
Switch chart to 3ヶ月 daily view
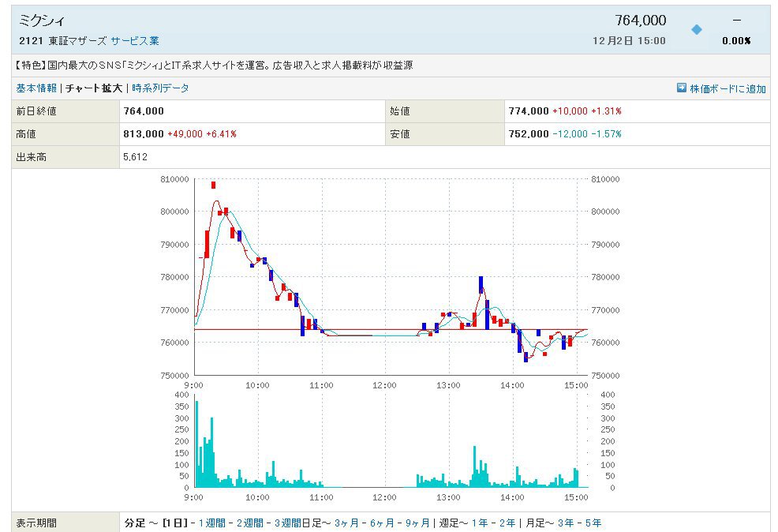[347, 523]
